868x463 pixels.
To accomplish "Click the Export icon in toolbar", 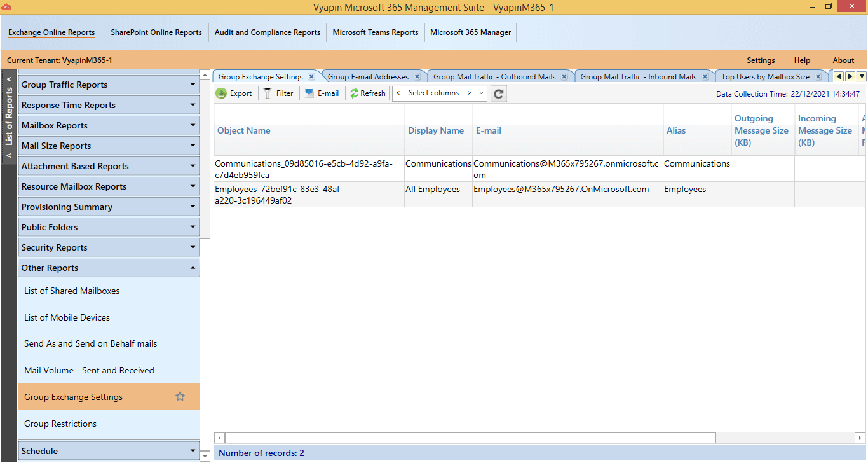I will (x=221, y=93).
